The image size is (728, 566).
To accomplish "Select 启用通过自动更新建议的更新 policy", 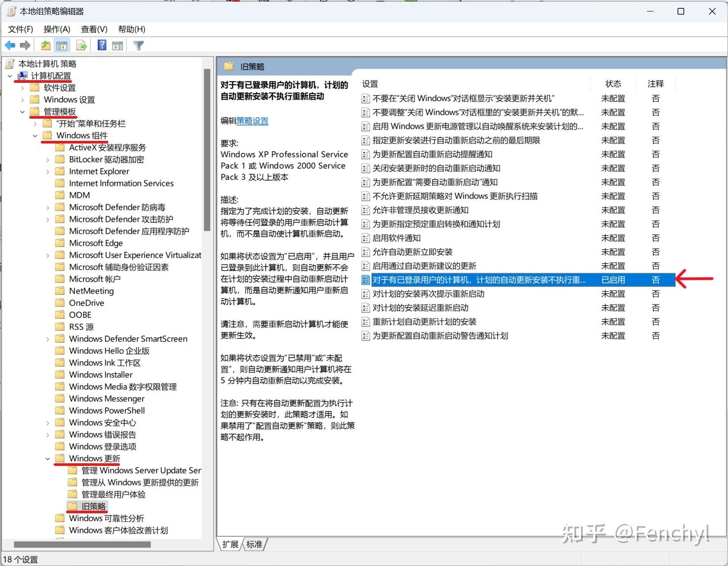I will (424, 266).
